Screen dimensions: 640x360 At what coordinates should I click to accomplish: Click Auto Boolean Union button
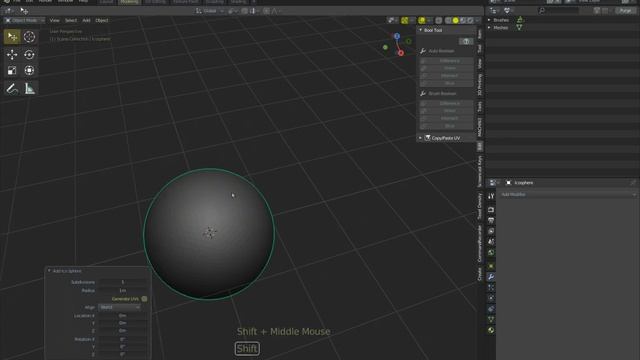point(447,68)
